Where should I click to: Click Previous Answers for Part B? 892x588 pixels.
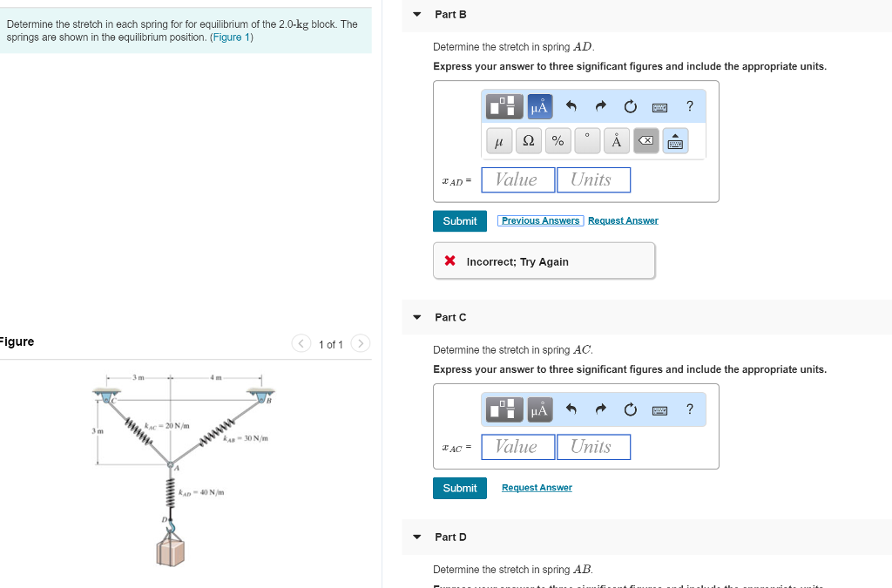540,220
